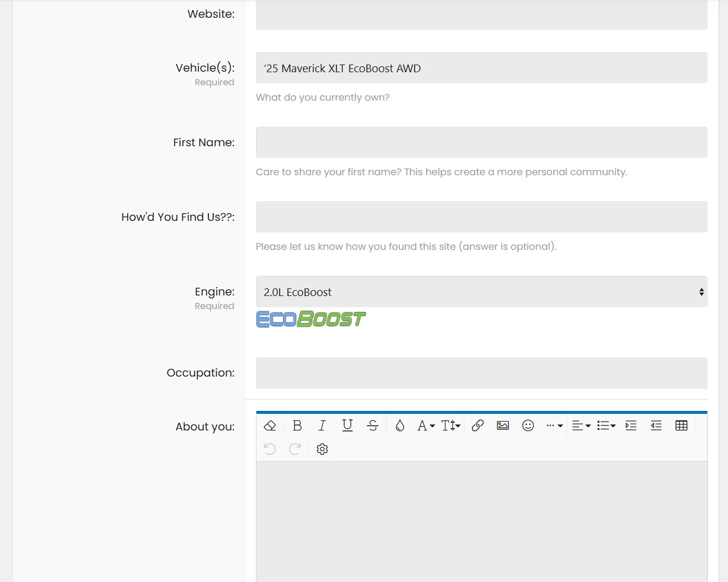Click the 'Care to share your first name' hint
728x582 pixels.
(441, 172)
